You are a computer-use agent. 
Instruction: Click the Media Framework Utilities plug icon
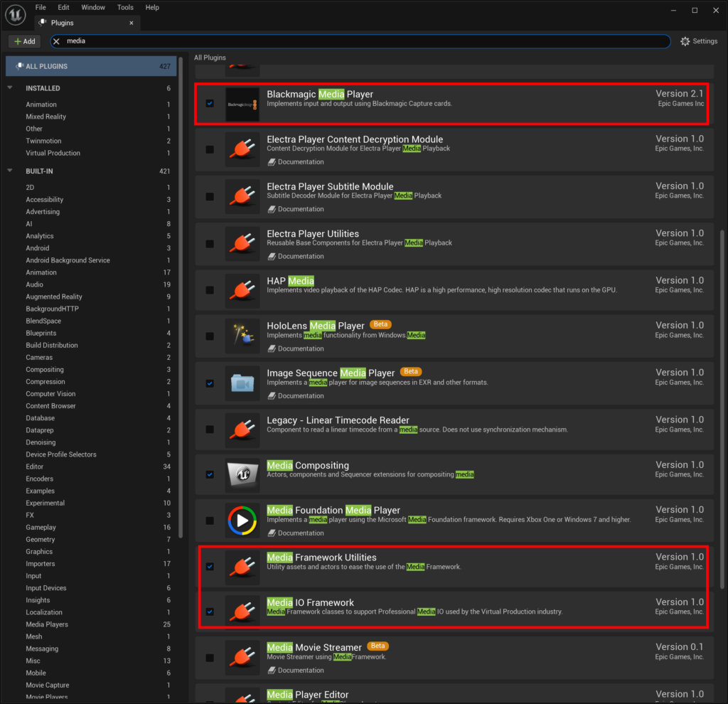tap(242, 567)
